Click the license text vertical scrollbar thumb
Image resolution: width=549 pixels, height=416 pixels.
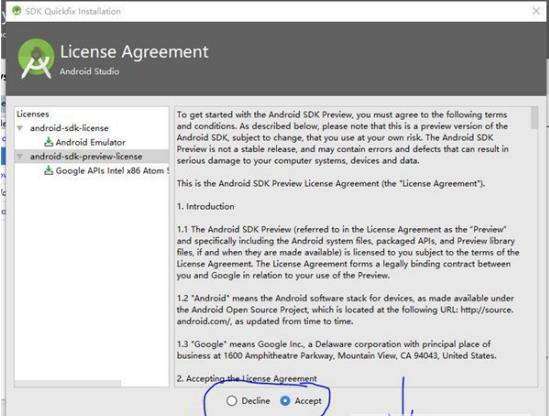click(x=534, y=118)
